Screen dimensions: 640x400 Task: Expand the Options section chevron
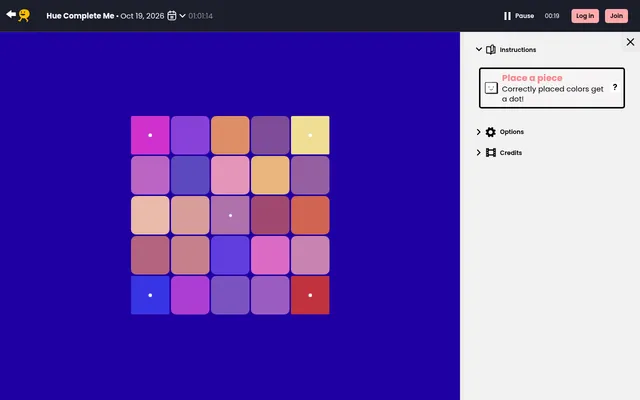[x=478, y=132]
